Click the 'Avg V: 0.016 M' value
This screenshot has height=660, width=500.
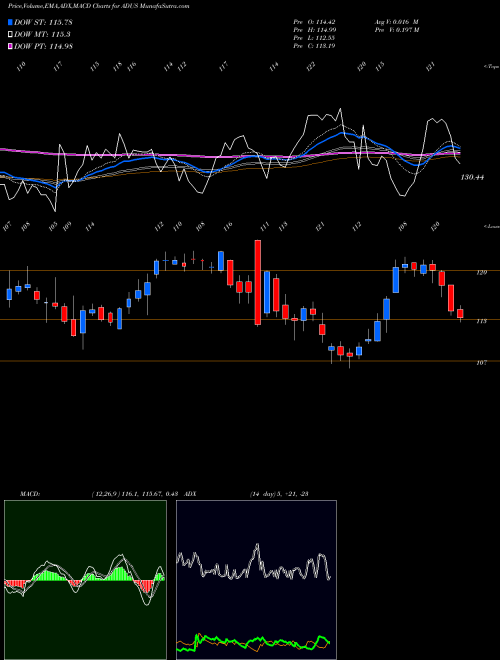click(396, 22)
